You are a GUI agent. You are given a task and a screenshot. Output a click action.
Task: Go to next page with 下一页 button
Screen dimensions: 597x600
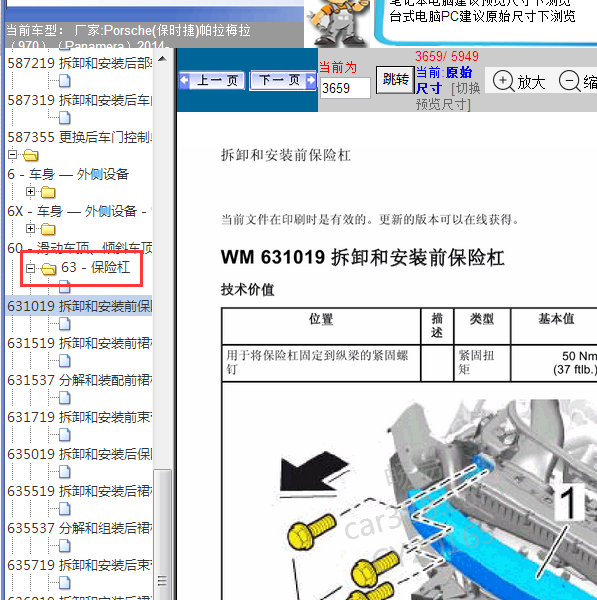283,80
